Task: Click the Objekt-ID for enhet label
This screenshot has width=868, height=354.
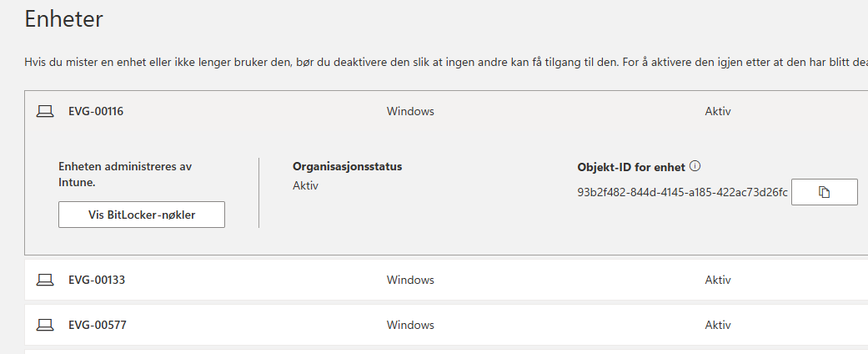Action: pyautogui.click(x=631, y=167)
